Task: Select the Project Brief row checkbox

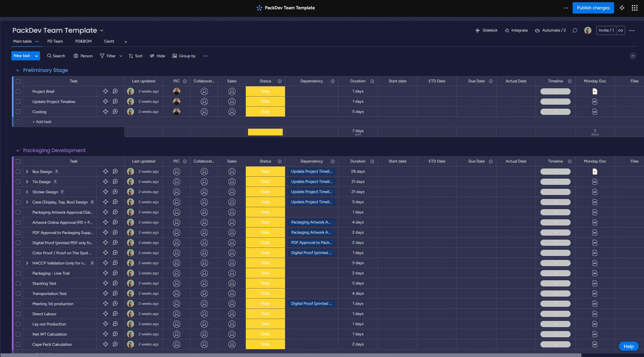Action: pos(18,91)
